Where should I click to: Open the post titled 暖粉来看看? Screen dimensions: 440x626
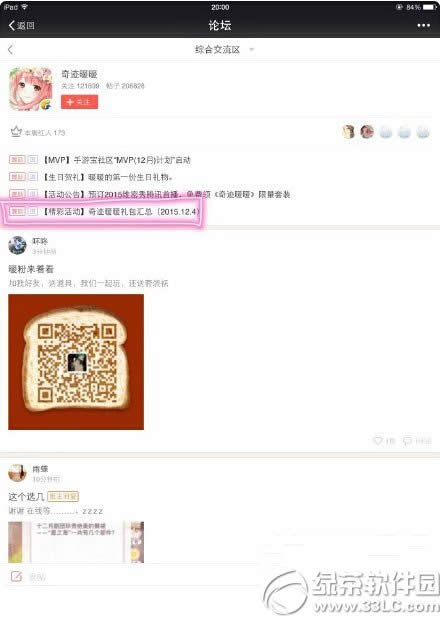[31, 269]
